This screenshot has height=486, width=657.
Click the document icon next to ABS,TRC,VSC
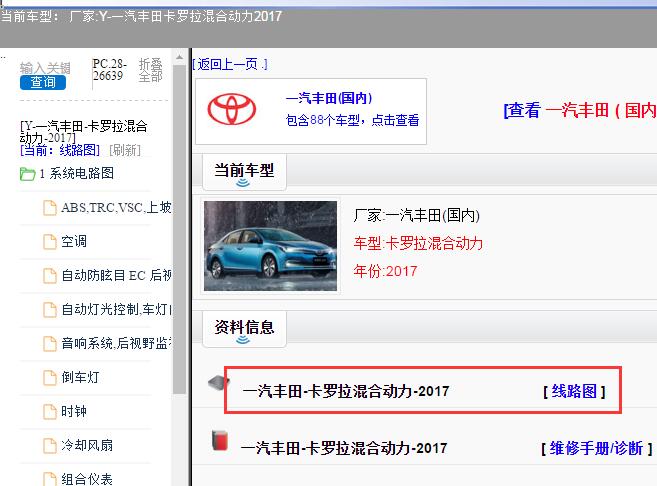coord(50,208)
